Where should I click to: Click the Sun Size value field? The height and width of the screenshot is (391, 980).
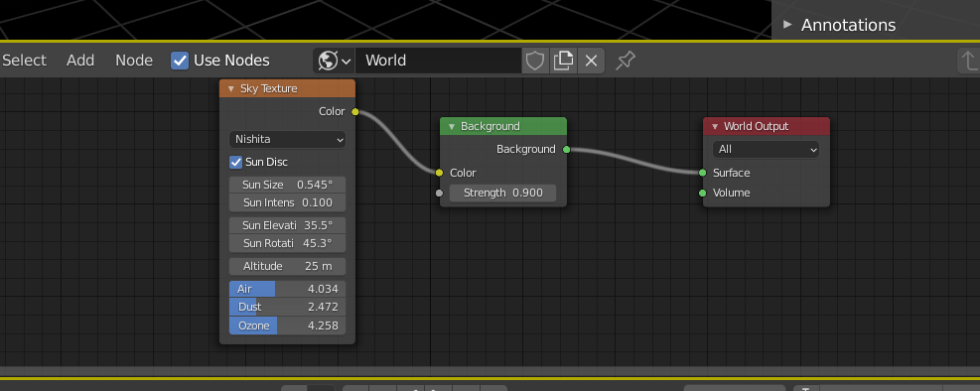pos(288,185)
